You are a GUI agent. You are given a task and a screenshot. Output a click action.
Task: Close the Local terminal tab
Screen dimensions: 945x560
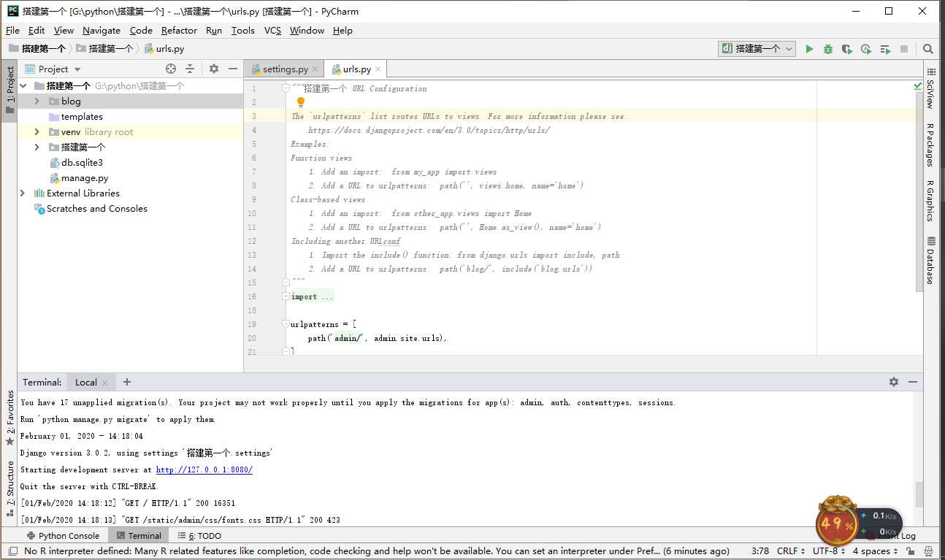(105, 383)
